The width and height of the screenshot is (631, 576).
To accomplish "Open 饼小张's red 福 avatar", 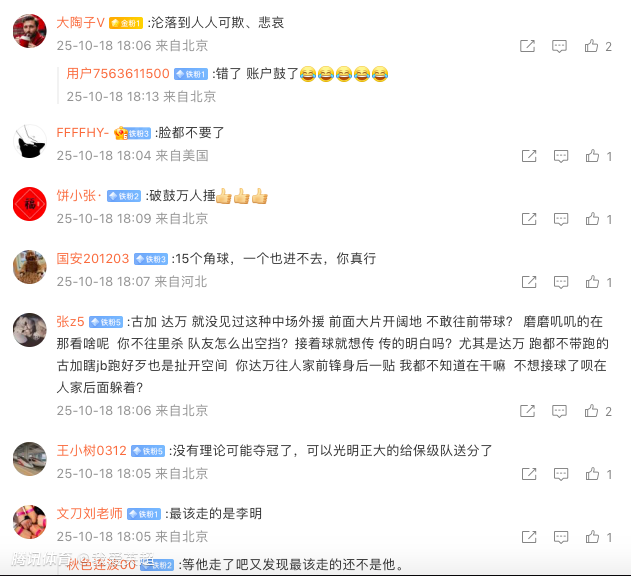I will [x=30, y=204].
